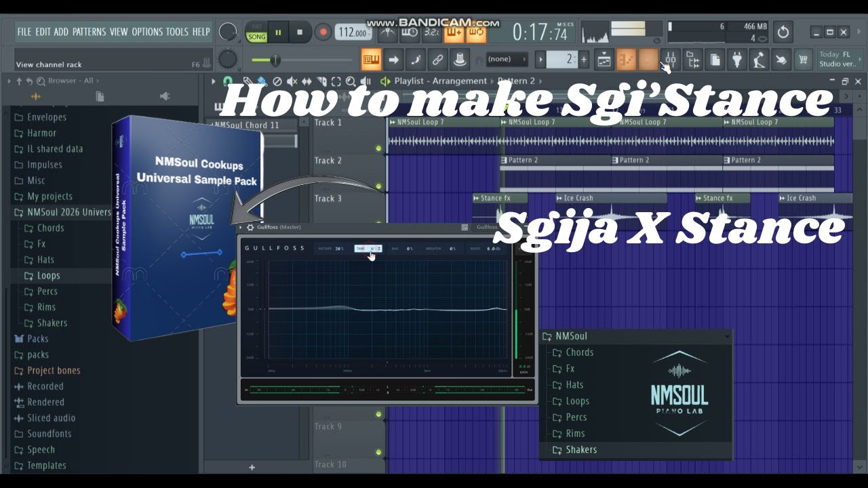Open the channel rack view icon

click(648, 60)
